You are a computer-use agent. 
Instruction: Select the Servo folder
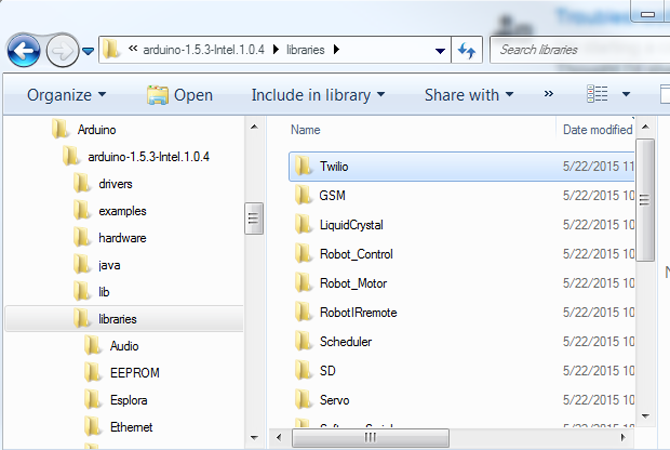point(334,400)
